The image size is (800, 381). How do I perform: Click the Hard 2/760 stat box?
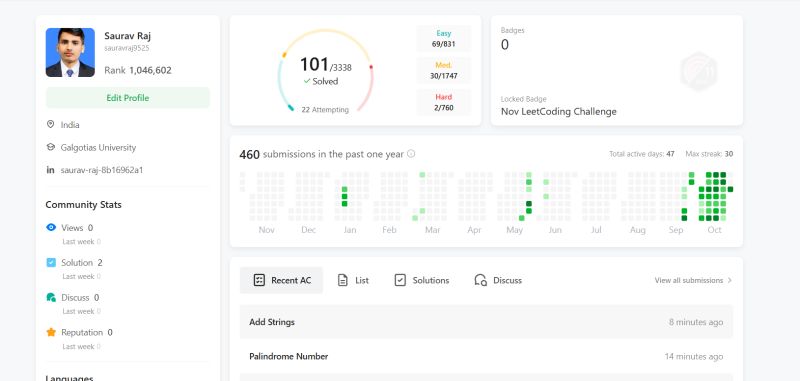pyautogui.click(x=443, y=102)
